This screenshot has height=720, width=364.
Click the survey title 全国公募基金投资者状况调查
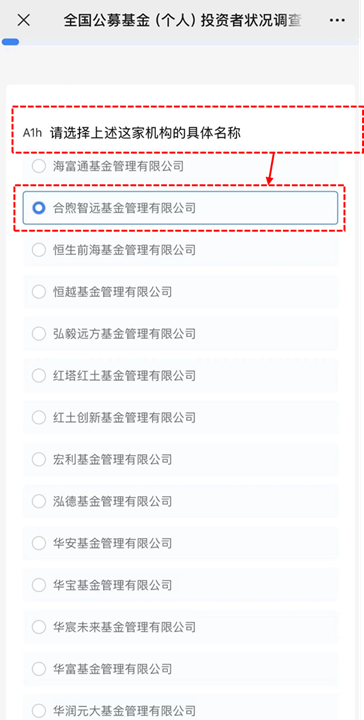[182, 21]
